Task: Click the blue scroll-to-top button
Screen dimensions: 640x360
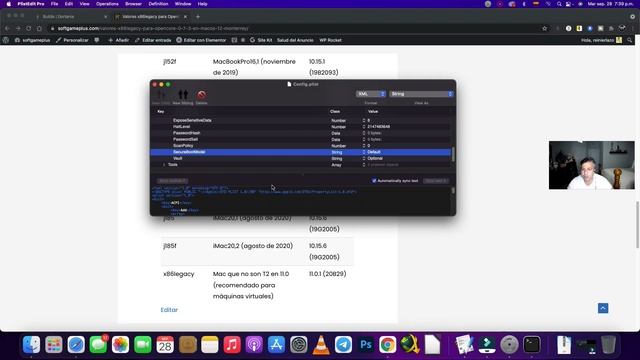Action: click(x=603, y=308)
